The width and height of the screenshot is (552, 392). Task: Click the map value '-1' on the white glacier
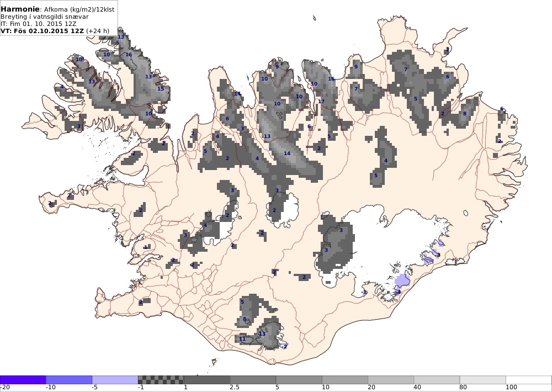[364, 292]
